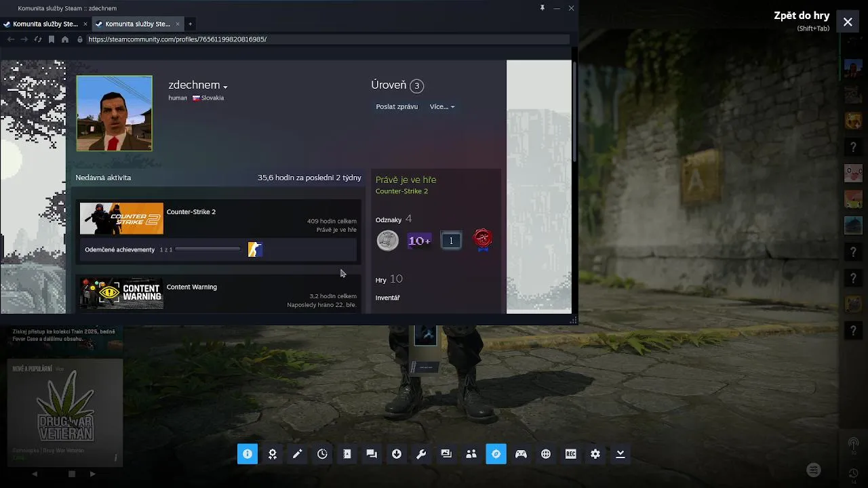Go back with browser back arrow

tap(11, 39)
